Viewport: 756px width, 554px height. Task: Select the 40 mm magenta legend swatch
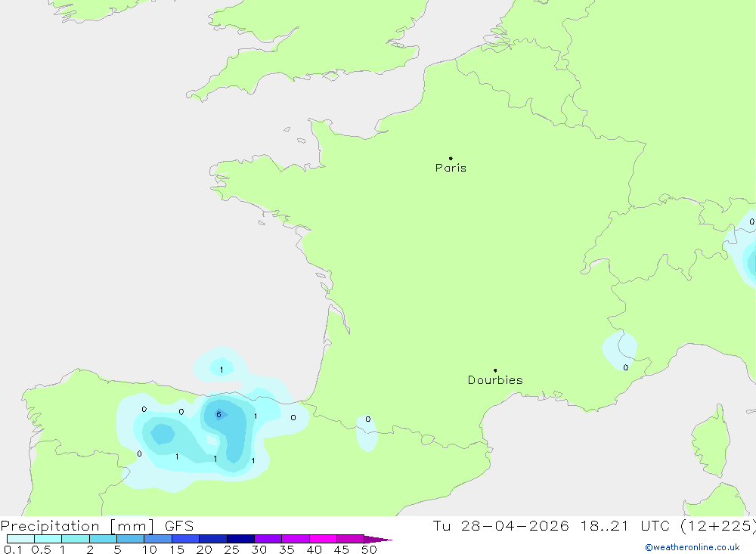pyautogui.click(x=323, y=539)
